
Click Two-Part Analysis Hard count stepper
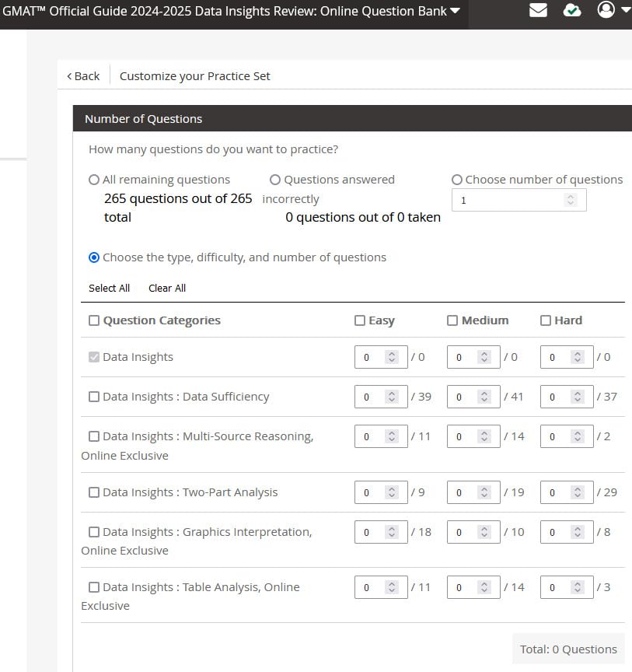578,492
